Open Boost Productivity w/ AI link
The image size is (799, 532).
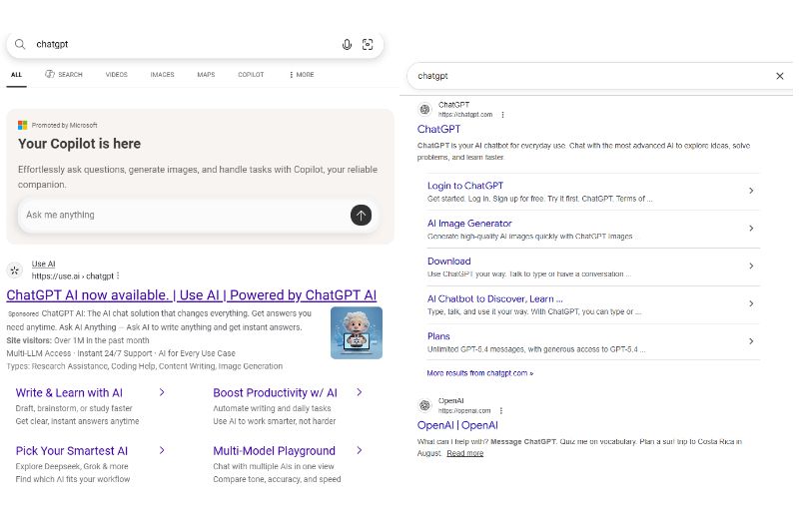(x=276, y=393)
